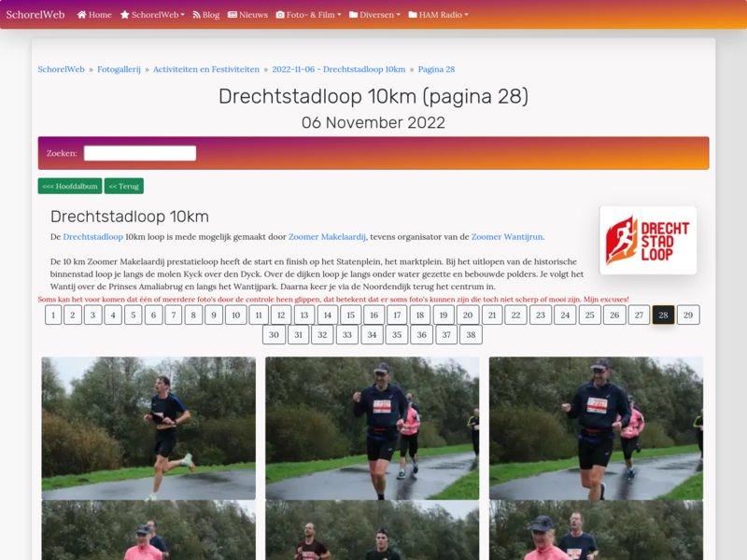Viewport: 747px width, 560px height.
Task: Open right top-row photo of capped runner close-up
Action: point(596,428)
